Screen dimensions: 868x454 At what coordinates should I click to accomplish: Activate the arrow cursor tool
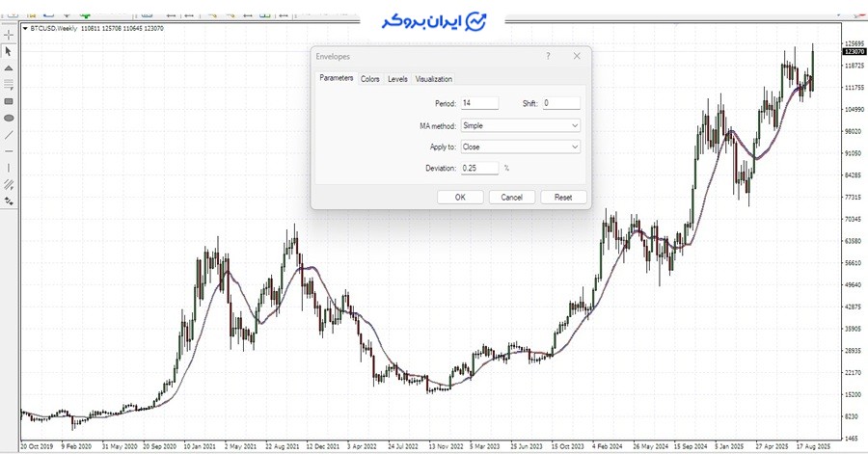(x=9, y=51)
